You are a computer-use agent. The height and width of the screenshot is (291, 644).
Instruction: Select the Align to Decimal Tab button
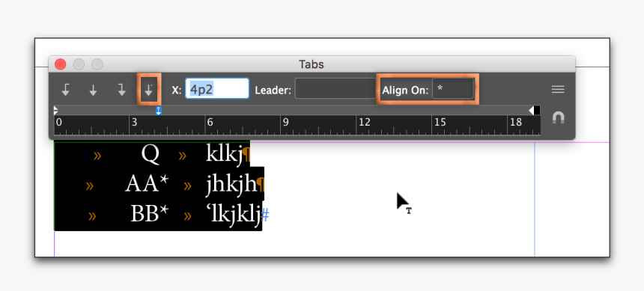(149, 90)
